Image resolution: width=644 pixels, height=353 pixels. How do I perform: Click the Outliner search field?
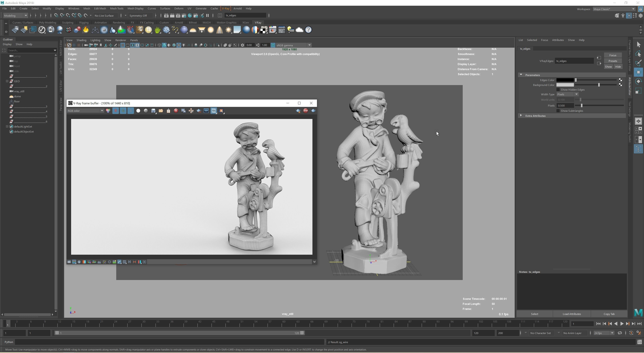[31, 50]
